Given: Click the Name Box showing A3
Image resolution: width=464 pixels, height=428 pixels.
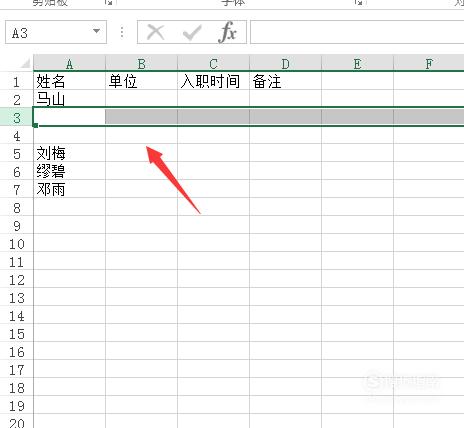Looking at the screenshot, I should click(x=56, y=32).
